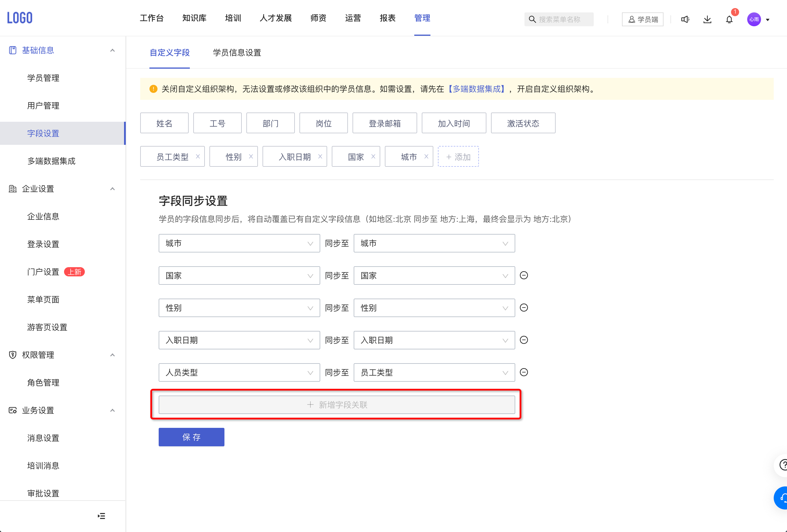This screenshot has width=787, height=532.
Task: Open 用户管理 in the sidebar
Action: point(43,106)
